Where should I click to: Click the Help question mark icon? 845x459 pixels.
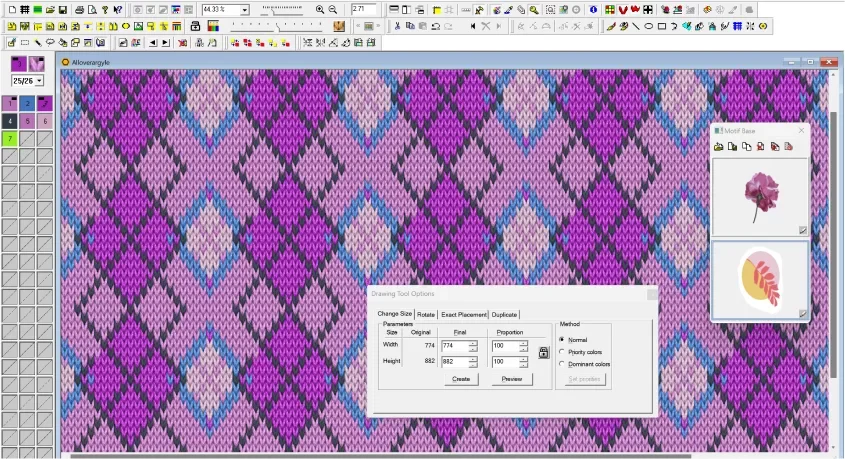coord(105,10)
